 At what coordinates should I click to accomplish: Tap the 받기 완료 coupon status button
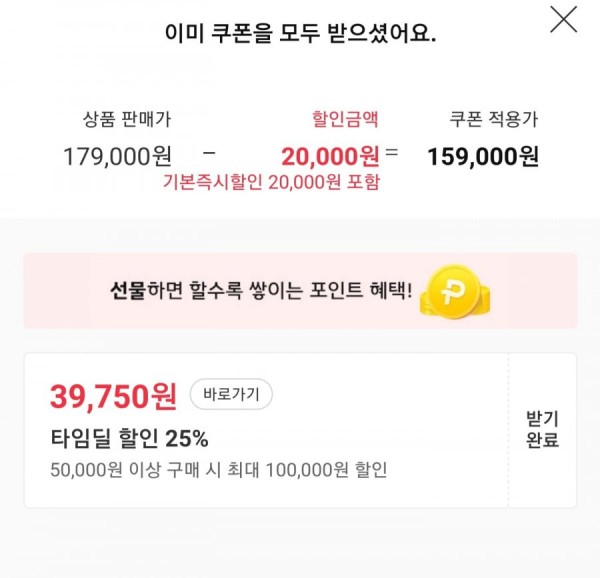tap(542, 429)
